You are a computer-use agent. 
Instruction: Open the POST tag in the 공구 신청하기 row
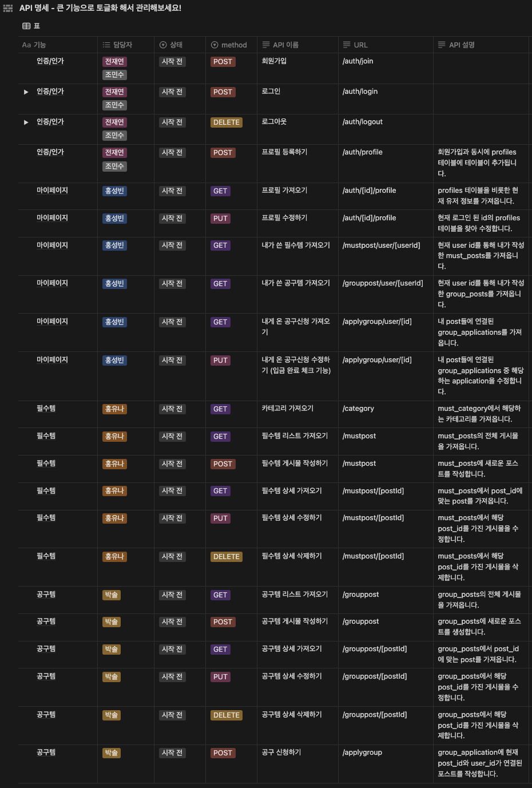[223, 753]
